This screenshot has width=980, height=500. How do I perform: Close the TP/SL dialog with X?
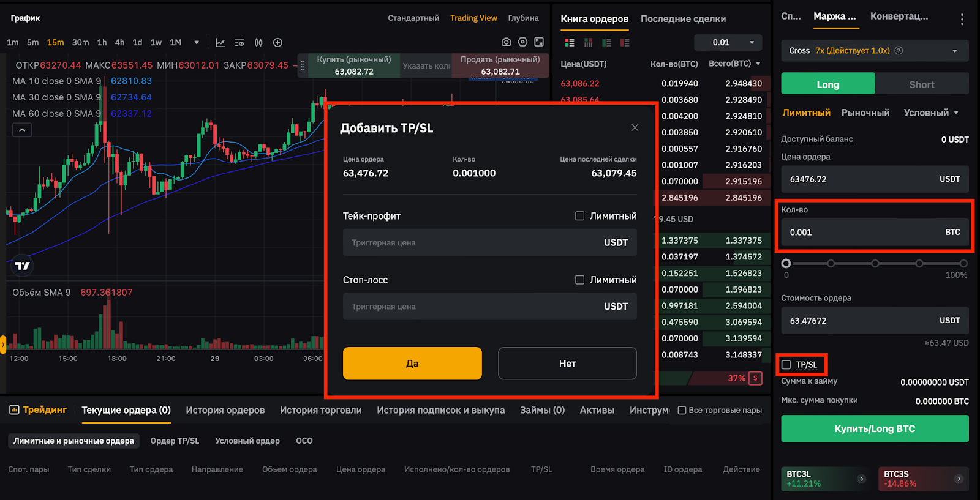tap(635, 127)
